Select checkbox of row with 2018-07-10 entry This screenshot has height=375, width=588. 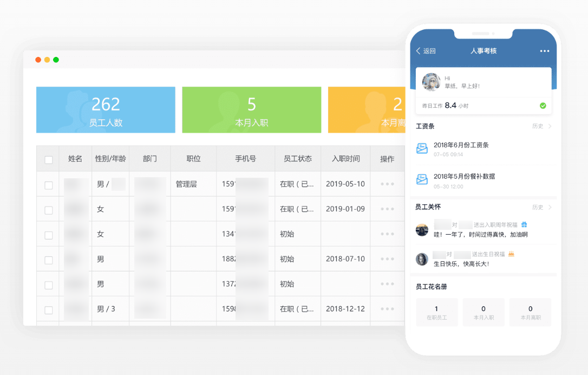pos(49,260)
